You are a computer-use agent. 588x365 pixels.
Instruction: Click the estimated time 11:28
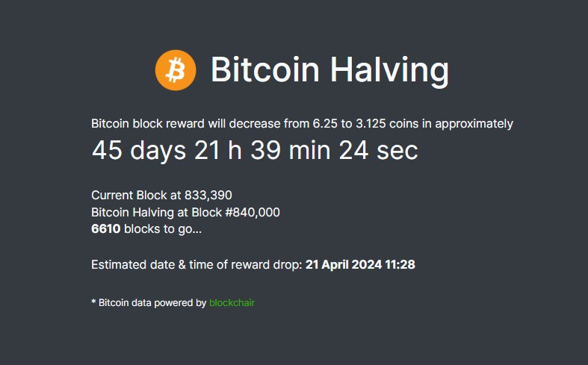(400, 265)
